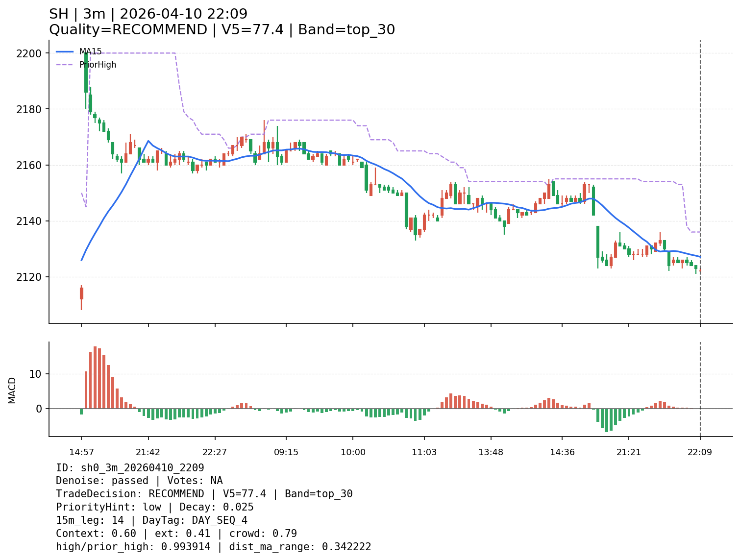Click the high/prior_high ratio text line
Viewport: 740px width, 560px height.
213,547
